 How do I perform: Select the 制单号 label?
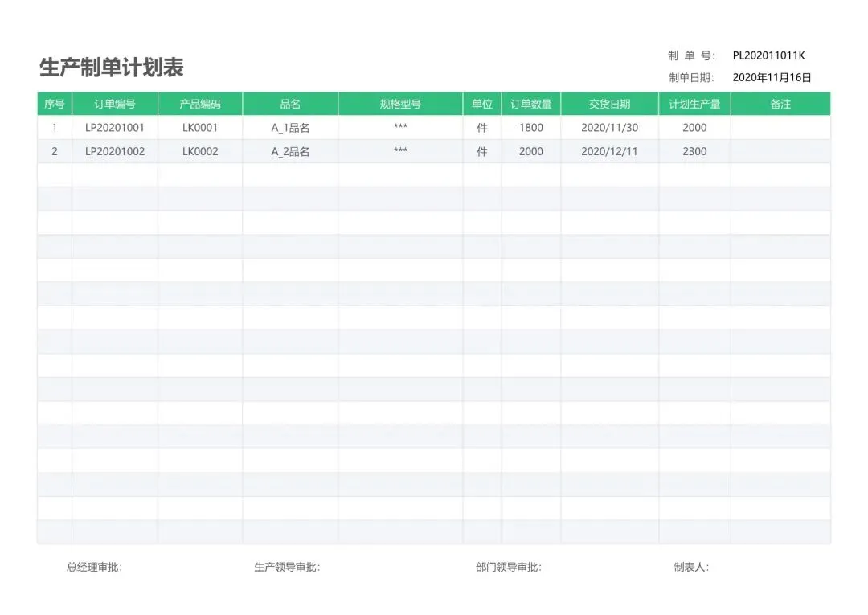pos(691,55)
